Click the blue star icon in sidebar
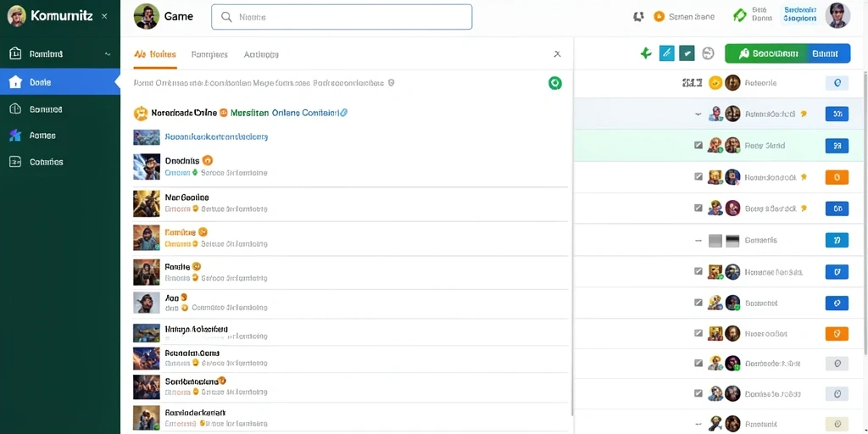This screenshot has width=868, height=434. pyautogui.click(x=15, y=135)
